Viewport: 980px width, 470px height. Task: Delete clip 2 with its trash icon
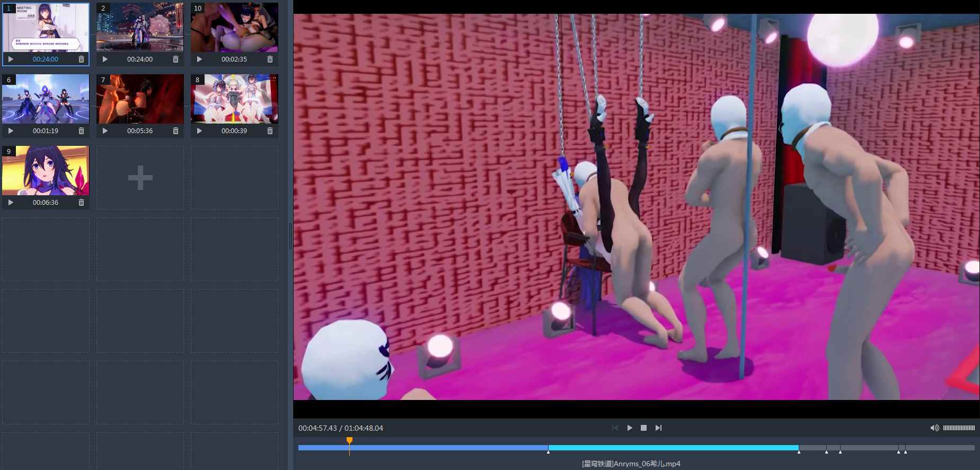[x=175, y=59]
